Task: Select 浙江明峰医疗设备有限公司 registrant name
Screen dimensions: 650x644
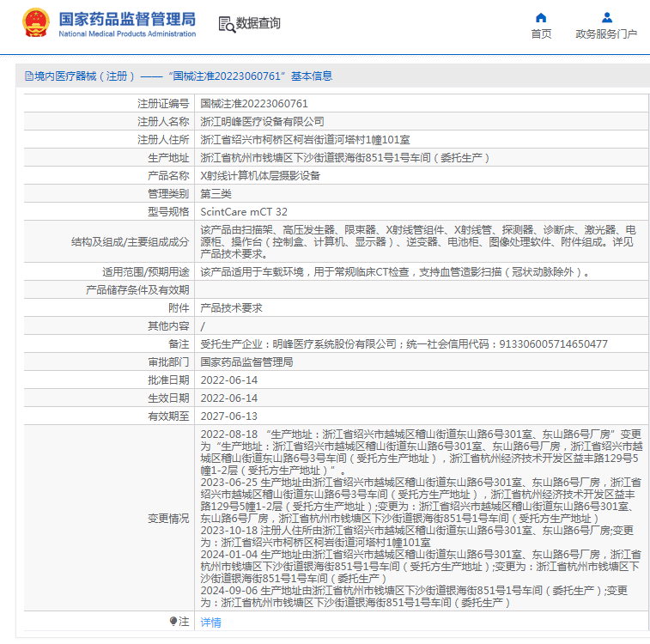Action: tap(262, 122)
